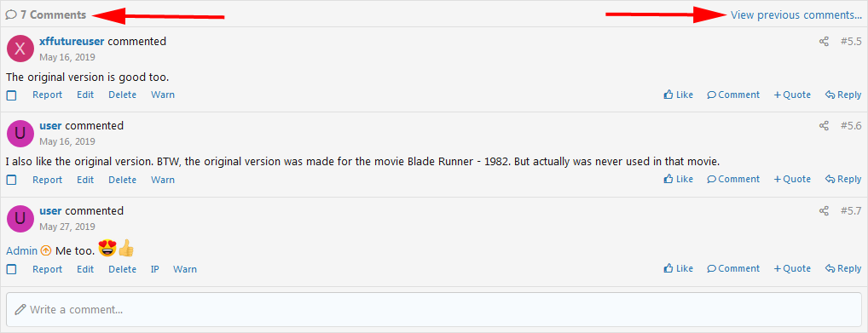The width and height of the screenshot is (868, 333).
Task: Expand View previous comments
Action: coord(796,15)
